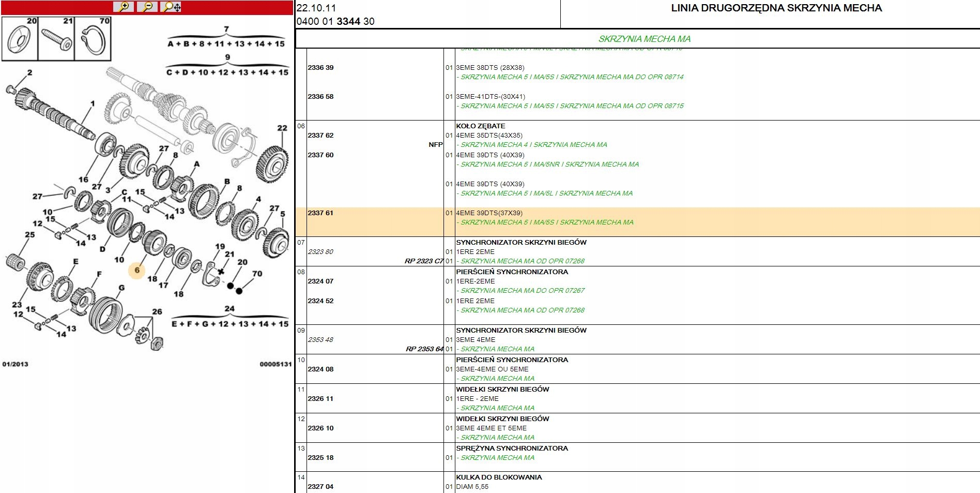Click green note MA/5NR SKRZYNIA MECHA MA
Screen dimensions: 980x493
547,164
